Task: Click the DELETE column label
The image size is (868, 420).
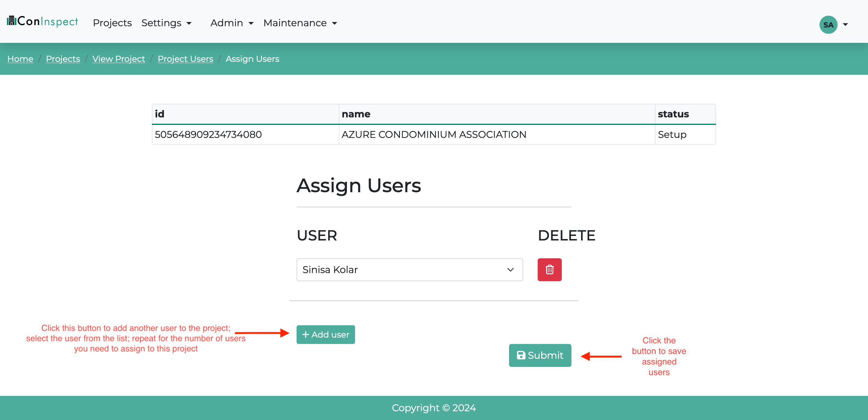Action: click(566, 235)
